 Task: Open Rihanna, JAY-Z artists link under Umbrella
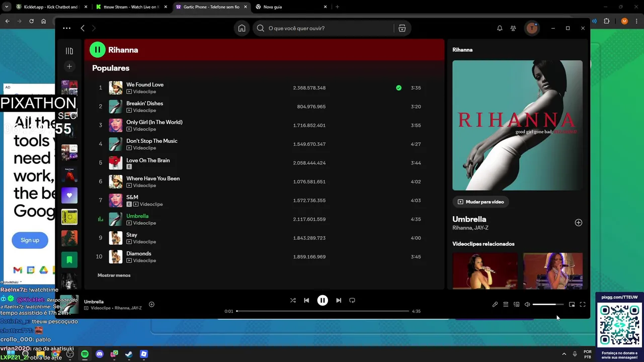470,228
